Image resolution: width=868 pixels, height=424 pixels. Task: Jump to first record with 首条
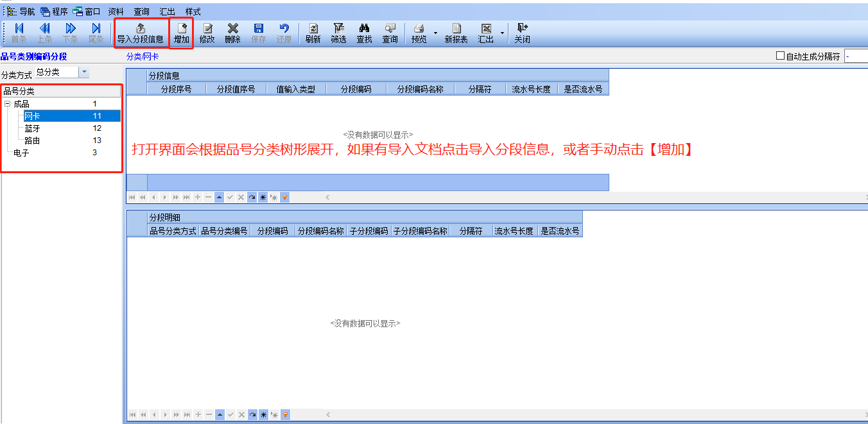(x=19, y=33)
